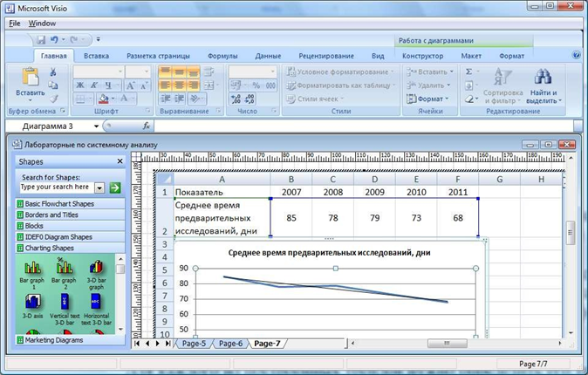588x375 pixels.
Task: Expand Marketing Diagrams stencil
Action: coord(70,340)
